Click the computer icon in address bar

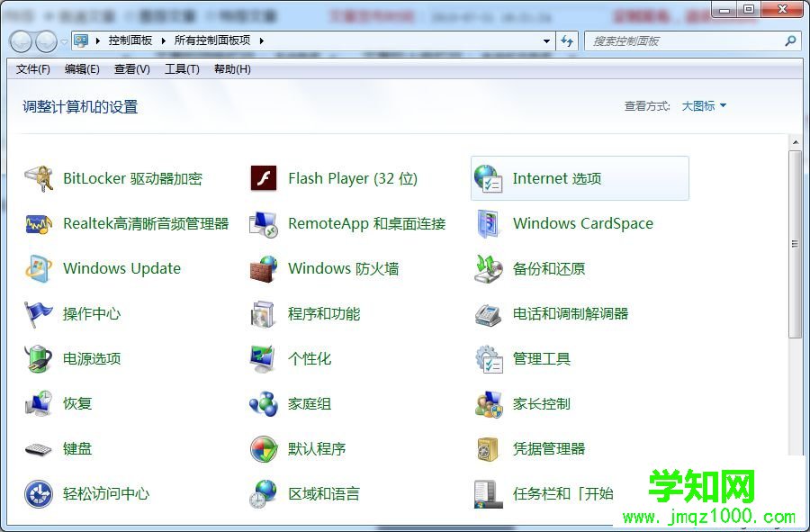tap(81, 41)
